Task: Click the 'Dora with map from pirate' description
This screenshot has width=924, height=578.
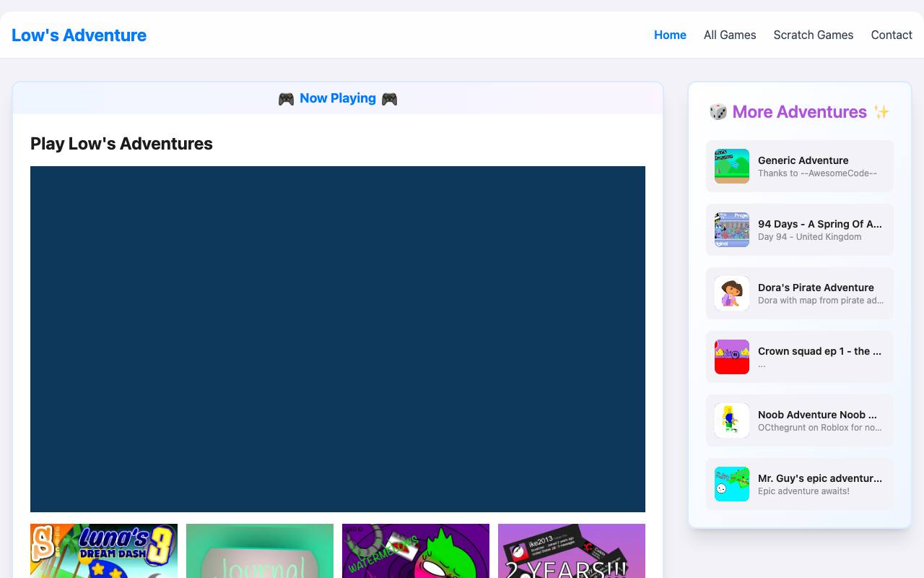Action: tap(821, 301)
